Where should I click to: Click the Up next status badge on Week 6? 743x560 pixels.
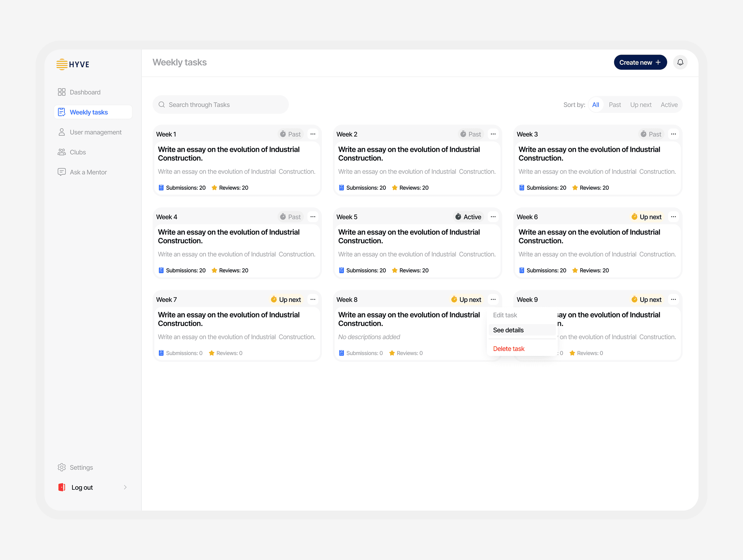click(646, 217)
